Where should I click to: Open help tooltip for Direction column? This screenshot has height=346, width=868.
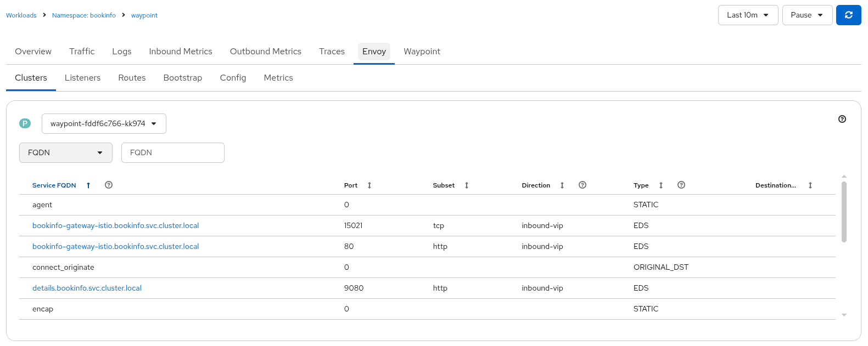point(583,185)
